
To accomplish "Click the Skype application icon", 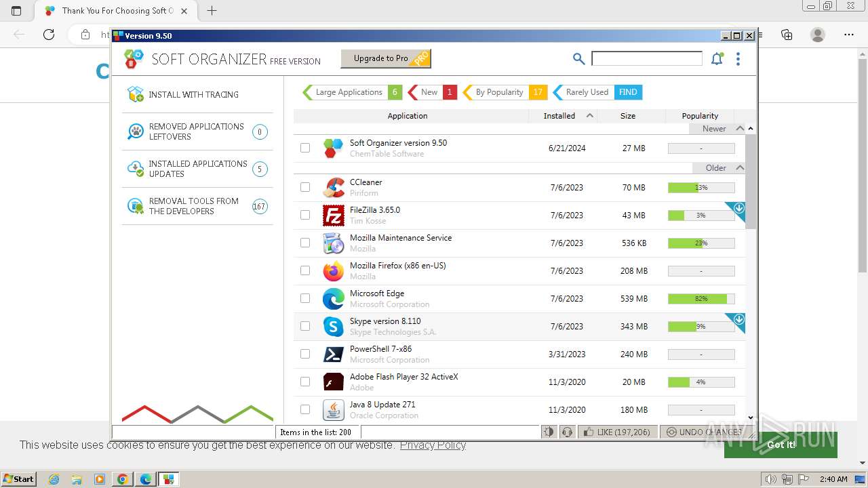I will pyautogui.click(x=333, y=327).
